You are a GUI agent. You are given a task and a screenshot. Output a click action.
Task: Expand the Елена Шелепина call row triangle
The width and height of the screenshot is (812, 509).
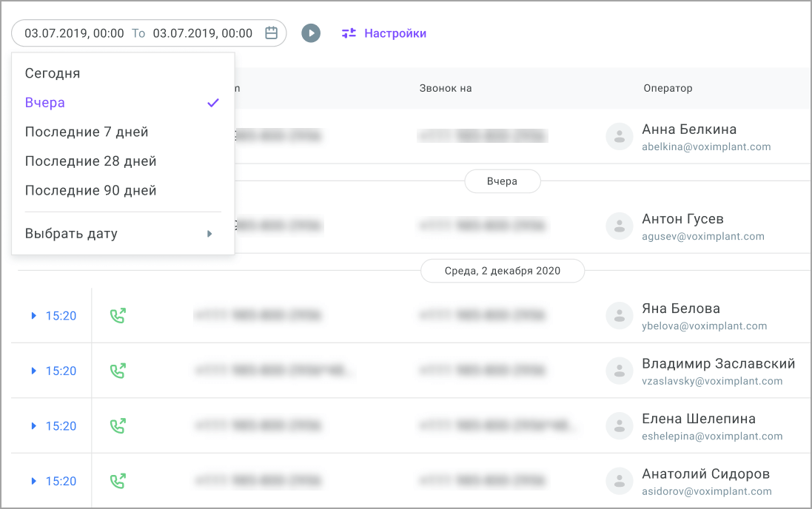point(33,425)
